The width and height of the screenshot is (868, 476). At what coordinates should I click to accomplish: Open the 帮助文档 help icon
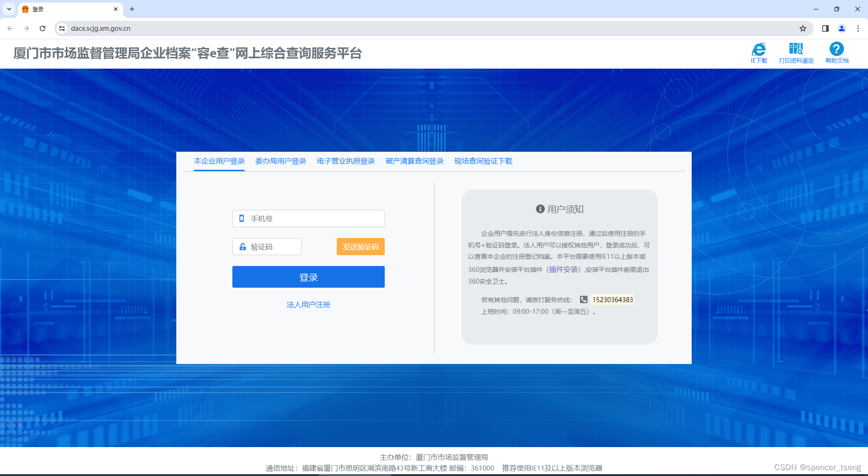(837, 49)
